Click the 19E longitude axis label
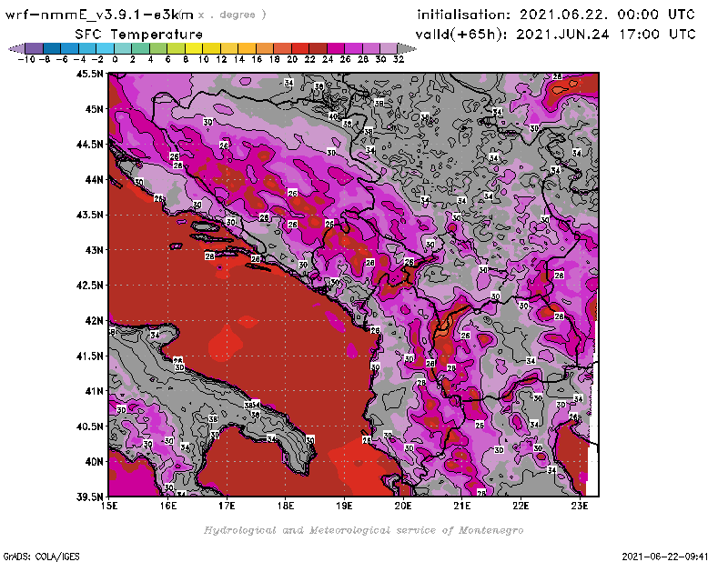Screen dimensions: 728x562 point(345,506)
